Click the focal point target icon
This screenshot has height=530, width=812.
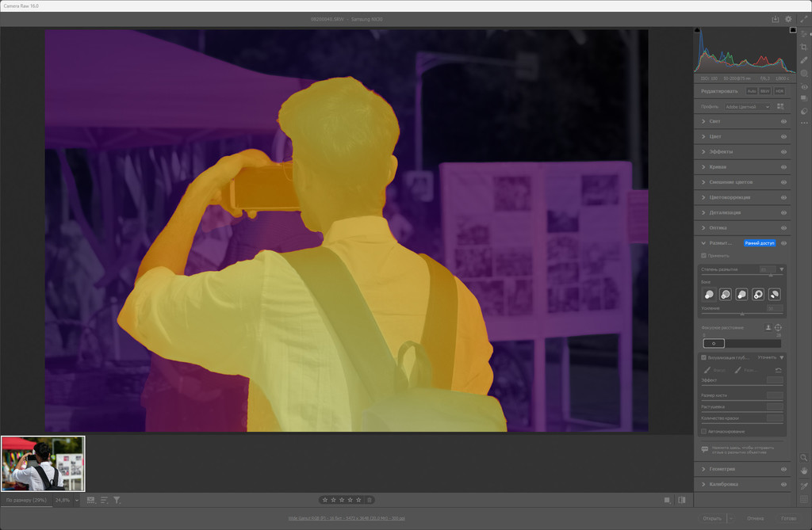779,327
